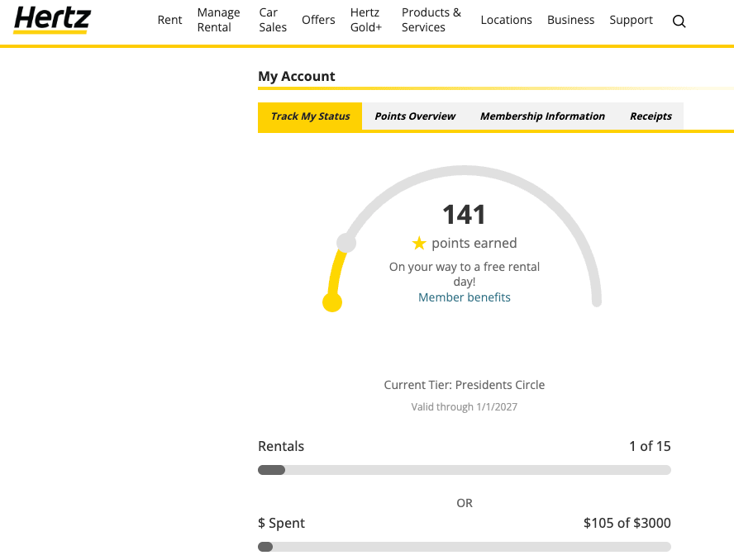Click 'Valid through 1/1/2027' text
Screen dimensions: 734x560
(x=464, y=407)
